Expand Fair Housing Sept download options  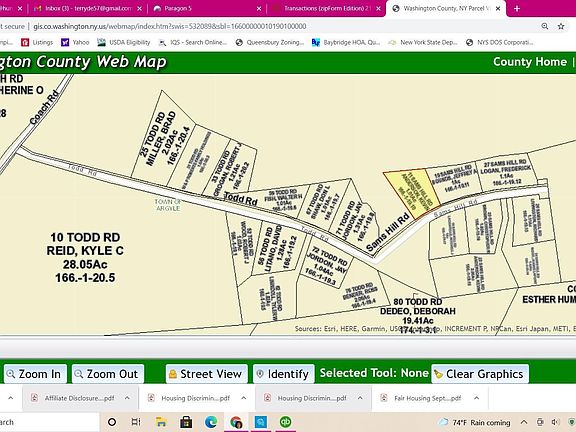pyautogui.click(x=476, y=398)
